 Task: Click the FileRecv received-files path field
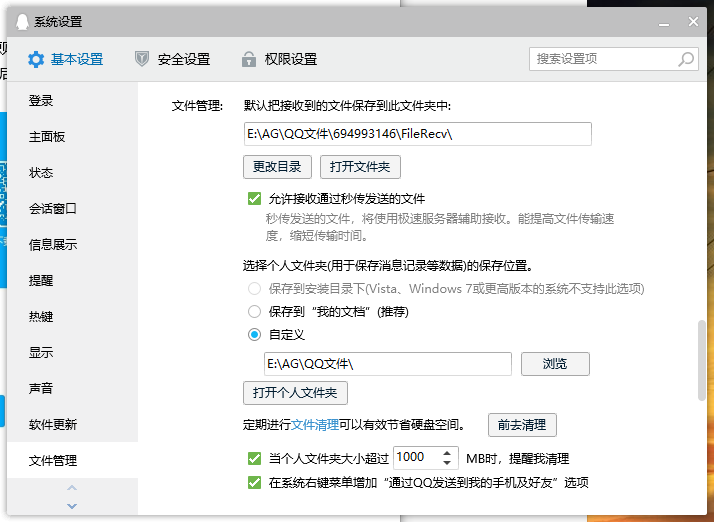tap(418, 134)
